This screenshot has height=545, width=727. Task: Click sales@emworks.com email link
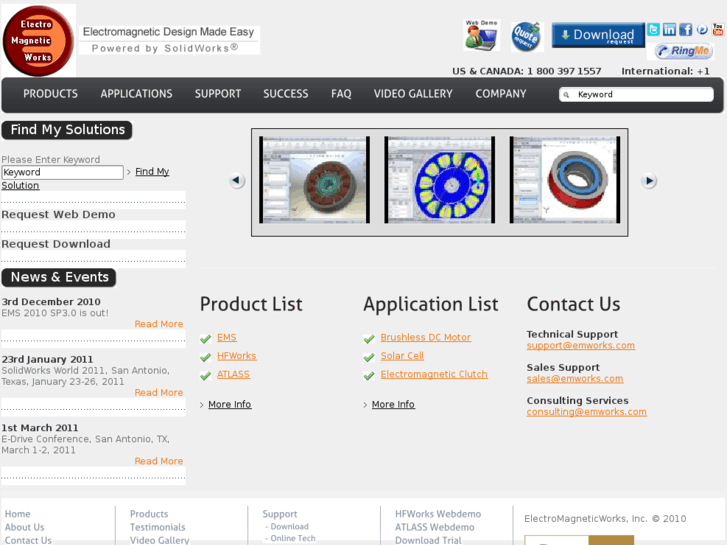pos(575,379)
